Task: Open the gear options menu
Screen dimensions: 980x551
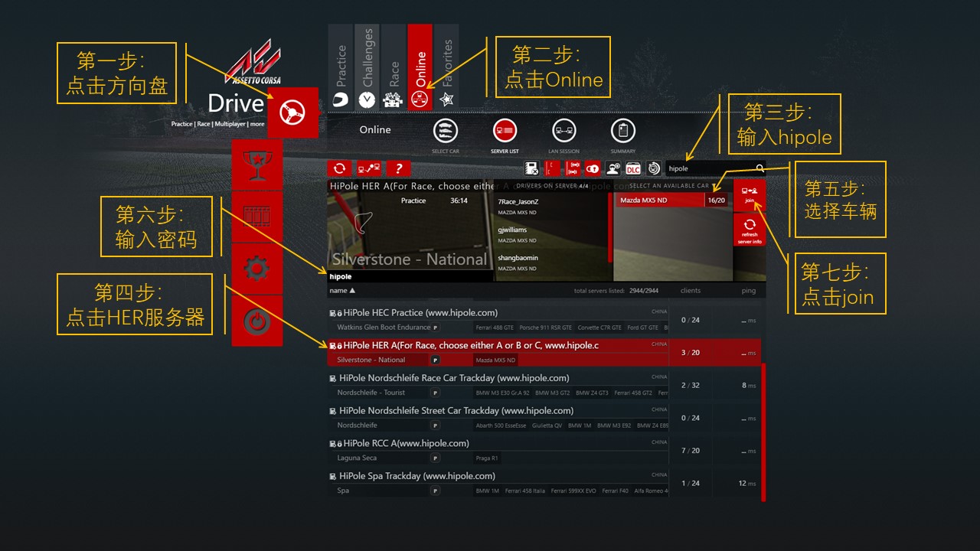Action: [256, 269]
